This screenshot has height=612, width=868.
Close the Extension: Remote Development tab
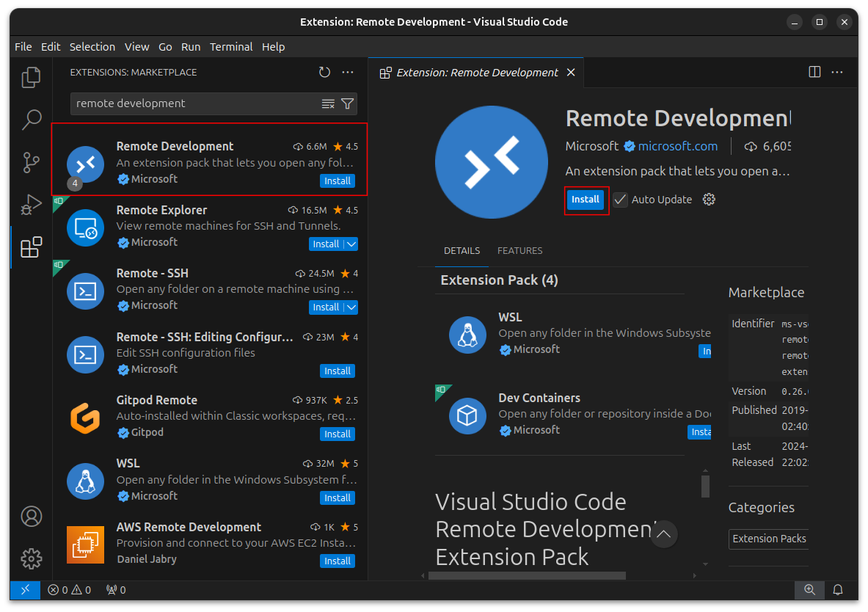(x=571, y=73)
